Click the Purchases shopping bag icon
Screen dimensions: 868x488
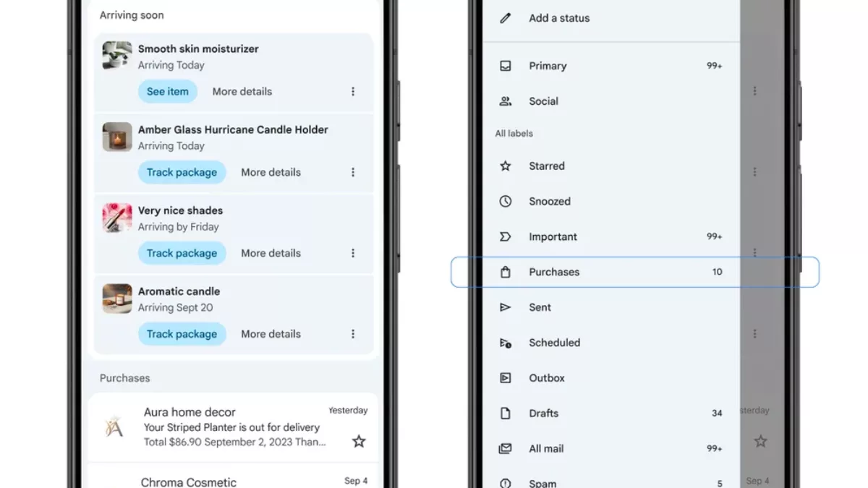pos(506,273)
